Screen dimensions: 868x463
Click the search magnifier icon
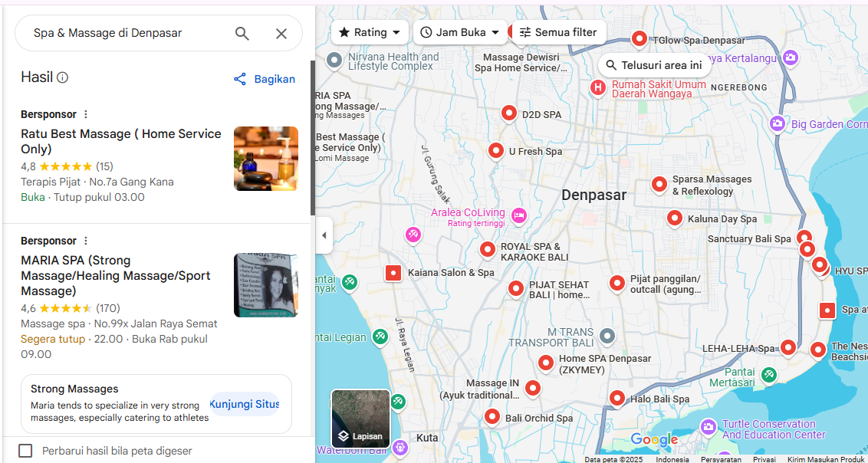point(242,33)
